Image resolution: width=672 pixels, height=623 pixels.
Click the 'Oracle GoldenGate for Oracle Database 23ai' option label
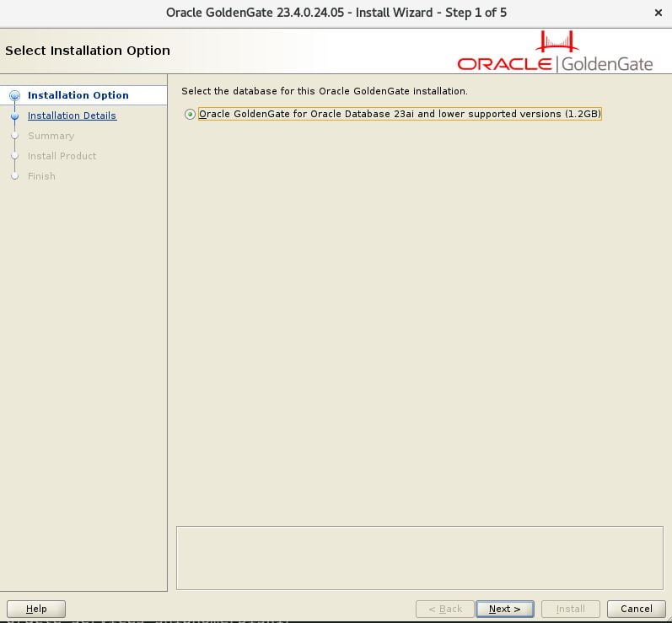(x=400, y=114)
